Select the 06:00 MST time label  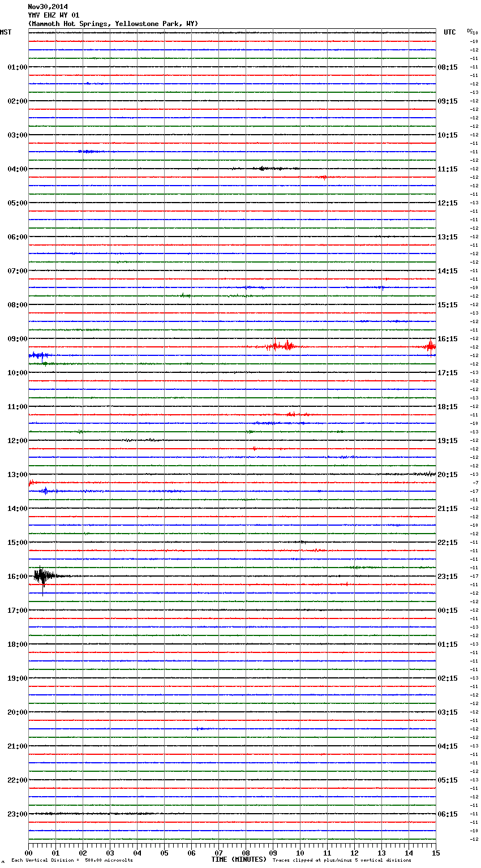pyautogui.click(x=18, y=237)
